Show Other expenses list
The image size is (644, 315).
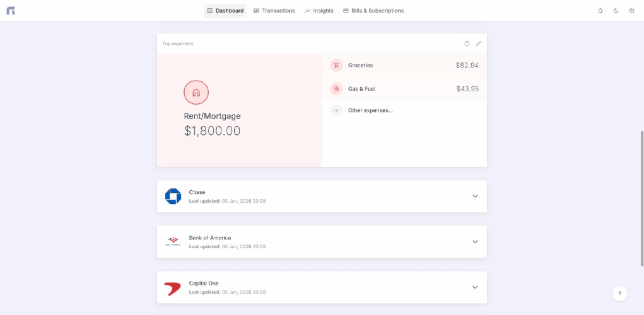pyautogui.click(x=370, y=110)
